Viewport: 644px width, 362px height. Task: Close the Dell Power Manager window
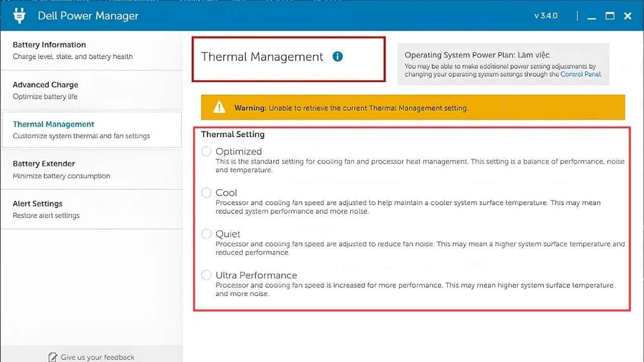[628, 16]
